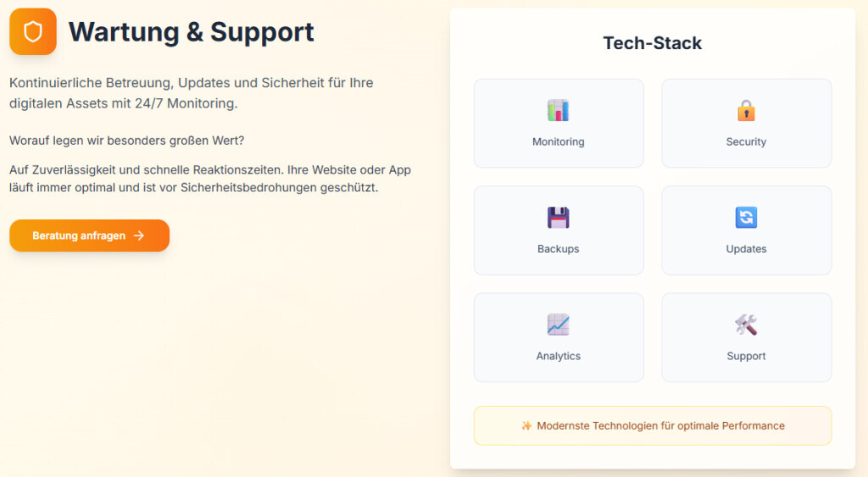Select the "Security" card label
868x477 pixels.
746,141
